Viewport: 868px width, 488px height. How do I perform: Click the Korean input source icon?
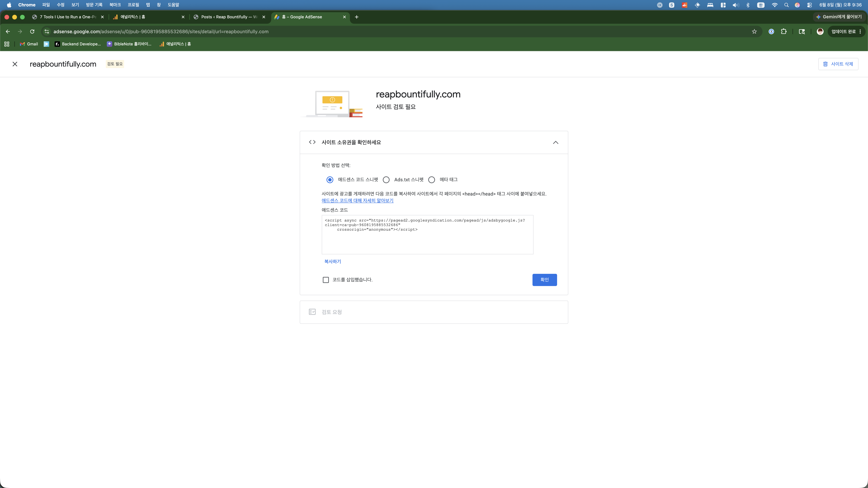tap(761, 5)
